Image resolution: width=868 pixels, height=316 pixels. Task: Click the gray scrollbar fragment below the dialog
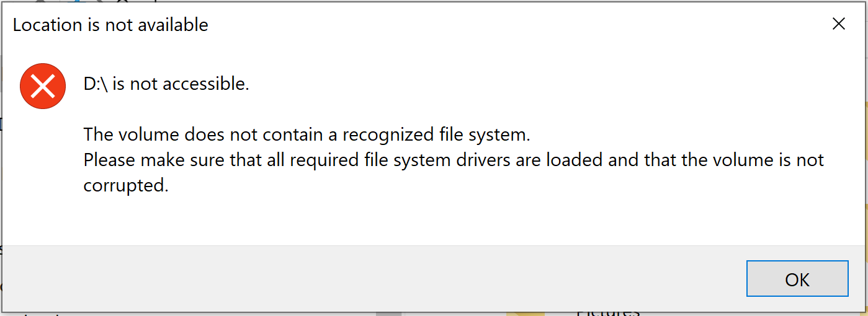click(388, 314)
